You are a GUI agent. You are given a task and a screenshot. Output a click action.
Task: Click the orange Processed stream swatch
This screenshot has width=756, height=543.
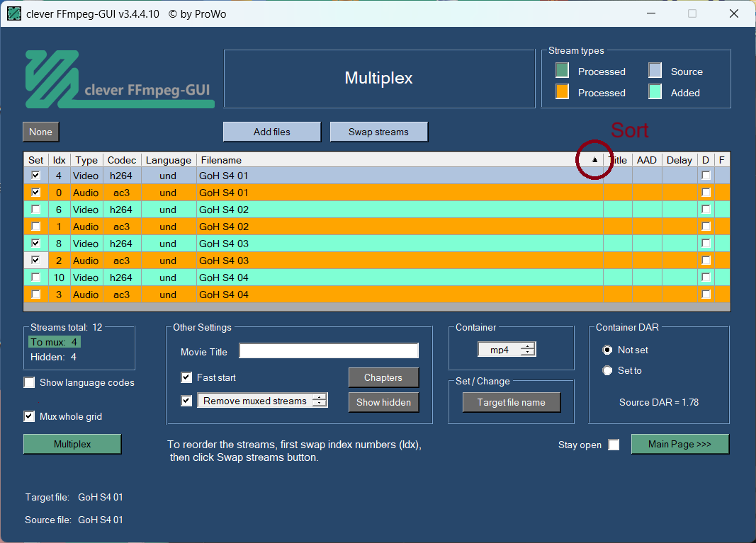[562, 92]
